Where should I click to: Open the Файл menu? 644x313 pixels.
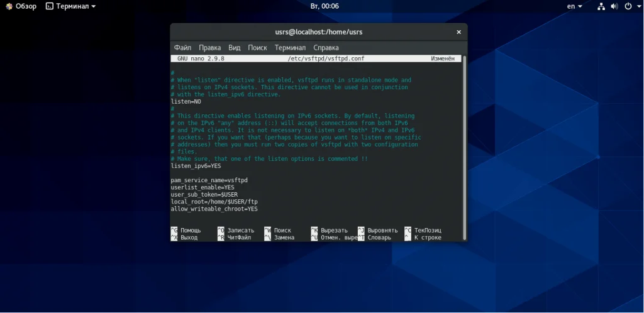click(x=182, y=48)
